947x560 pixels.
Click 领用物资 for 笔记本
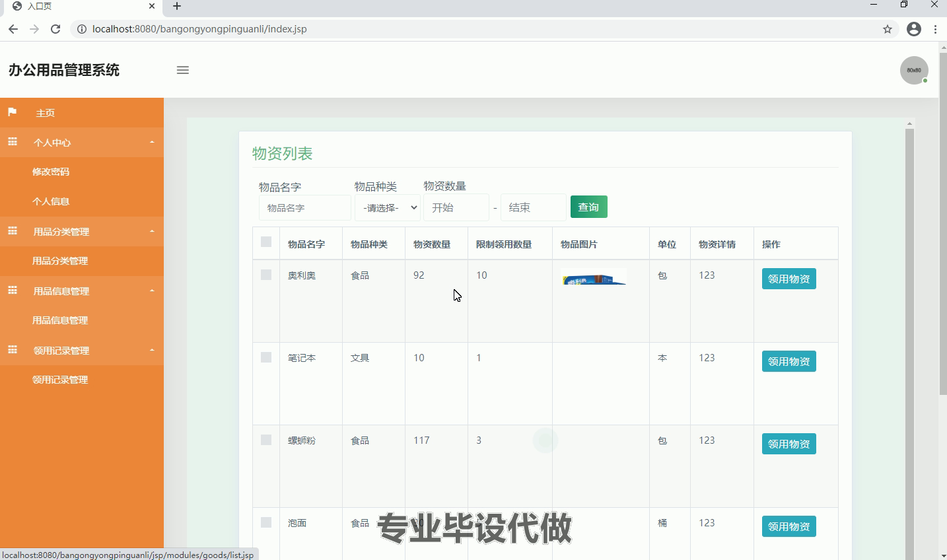tap(789, 361)
